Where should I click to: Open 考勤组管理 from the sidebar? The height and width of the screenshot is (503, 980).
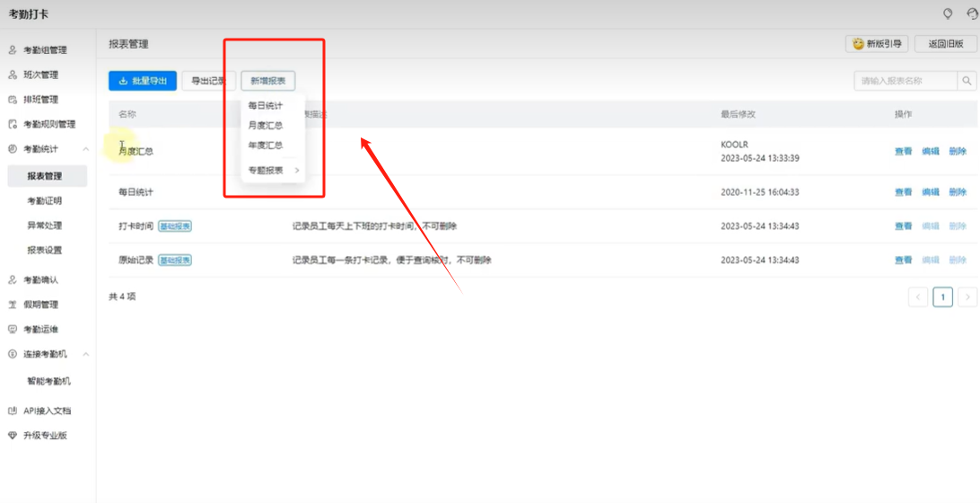[45, 50]
